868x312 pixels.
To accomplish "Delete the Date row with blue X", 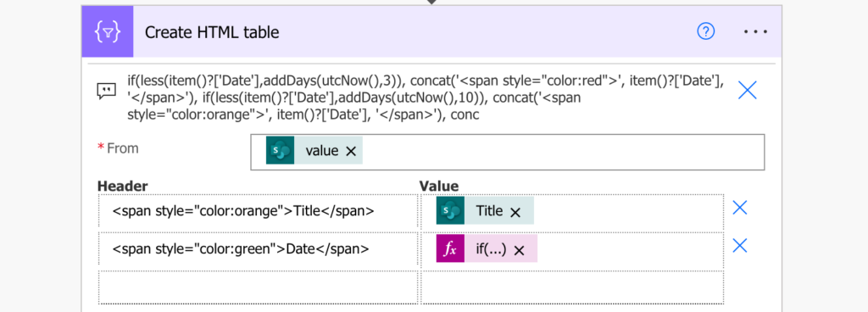I will point(740,246).
